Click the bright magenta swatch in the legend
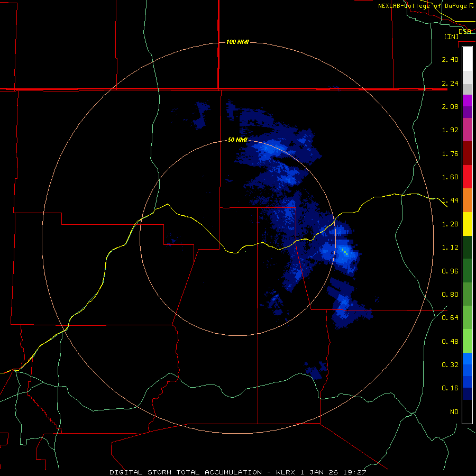The image size is (476, 476). [x=467, y=100]
